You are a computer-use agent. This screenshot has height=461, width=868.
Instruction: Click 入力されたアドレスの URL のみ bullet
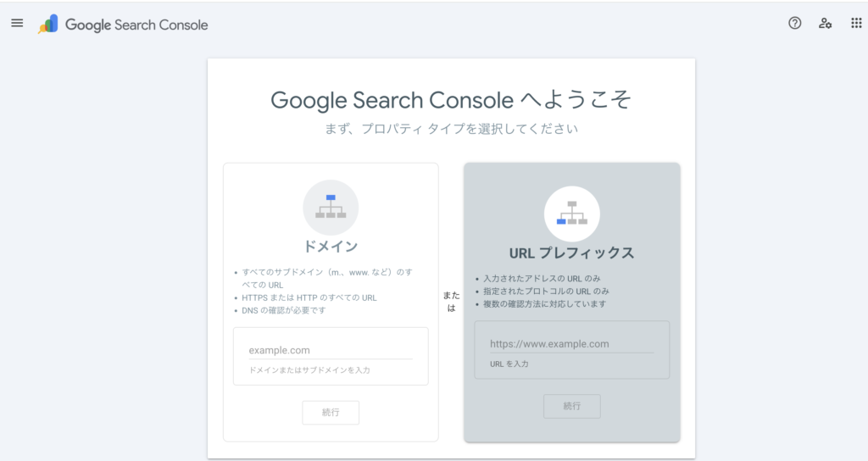pyautogui.click(x=542, y=278)
